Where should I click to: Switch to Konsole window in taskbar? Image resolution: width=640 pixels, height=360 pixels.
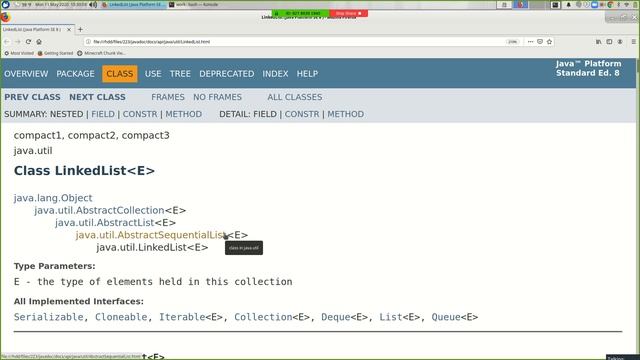pos(193,4)
